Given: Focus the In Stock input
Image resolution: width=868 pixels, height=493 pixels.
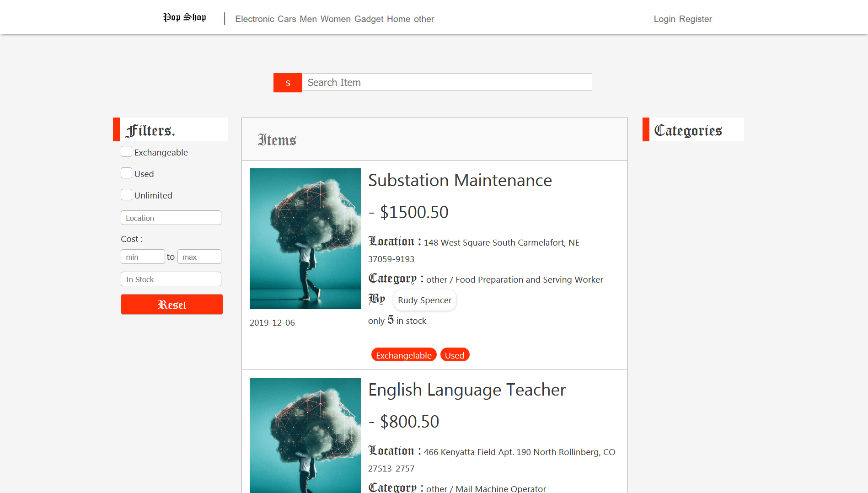Looking at the screenshot, I should click(x=171, y=279).
